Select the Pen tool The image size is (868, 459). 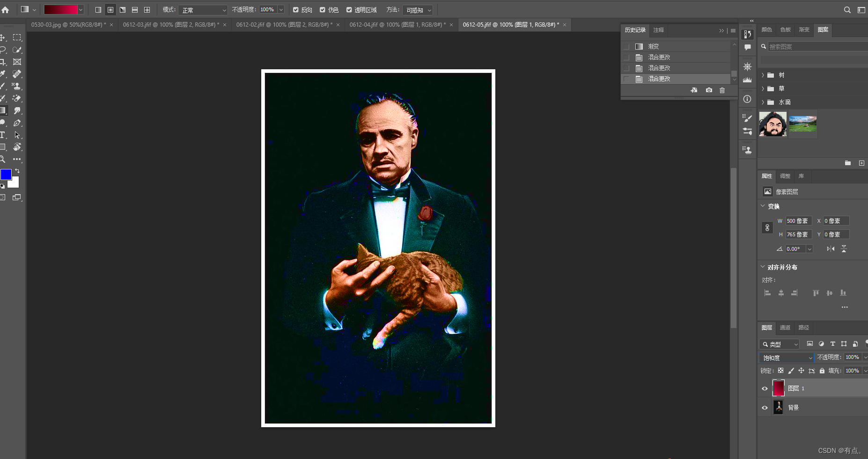click(x=17, y=123)
